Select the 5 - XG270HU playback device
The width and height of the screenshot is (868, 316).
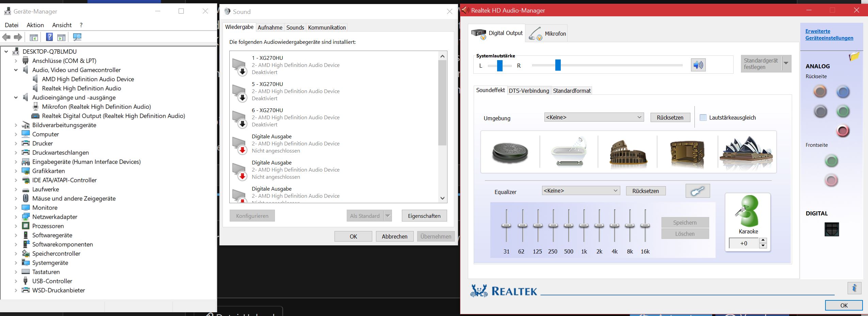click(333, 91)
